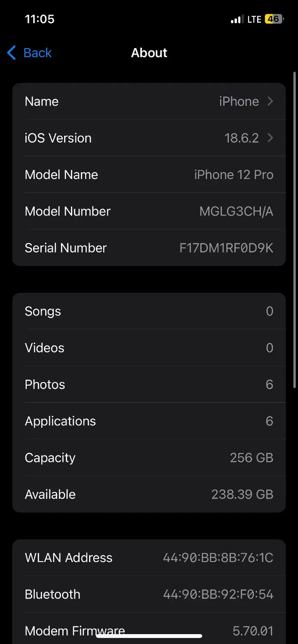Tap the Bluetooth address row

(x=149, y=594)
